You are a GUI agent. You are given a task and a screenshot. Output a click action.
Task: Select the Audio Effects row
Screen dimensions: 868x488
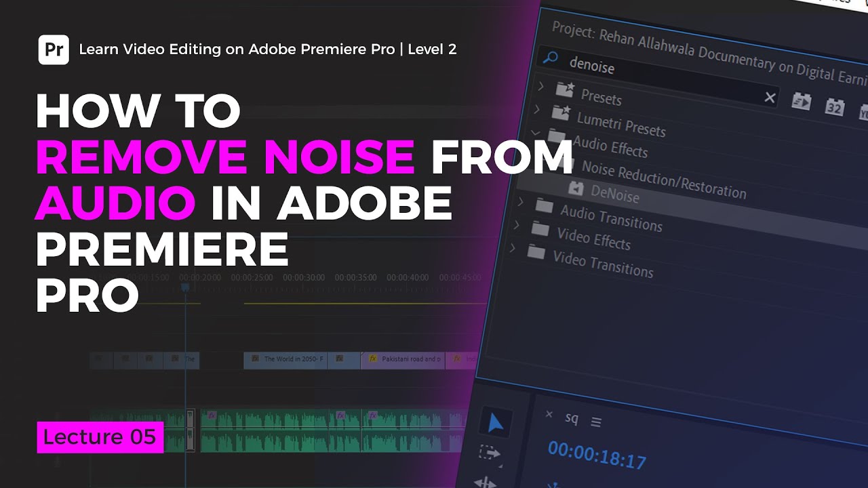pyautogui.click(x=610, y=146)
